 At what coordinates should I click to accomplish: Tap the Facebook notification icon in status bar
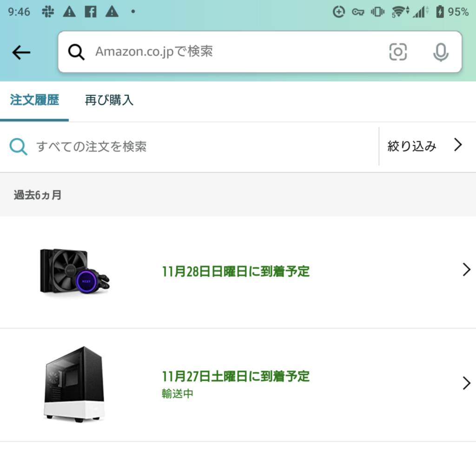pyautogui.click(x=90, y=12)
